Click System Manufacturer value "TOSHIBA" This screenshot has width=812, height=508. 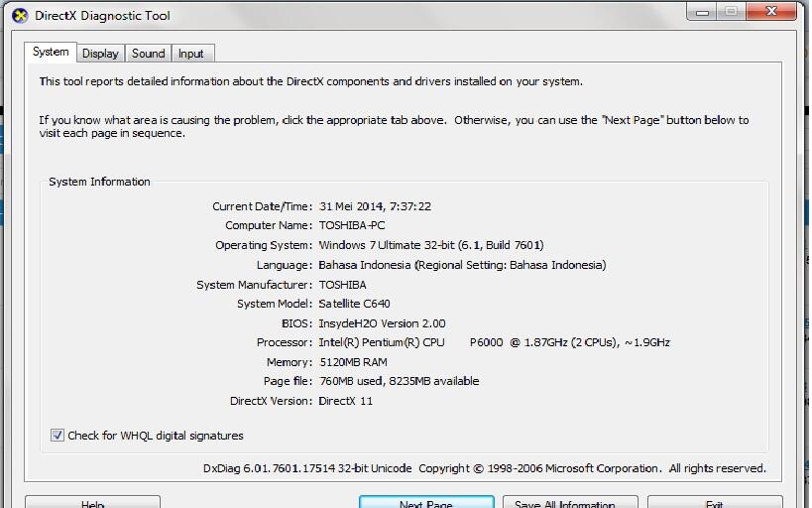(343, 285)
